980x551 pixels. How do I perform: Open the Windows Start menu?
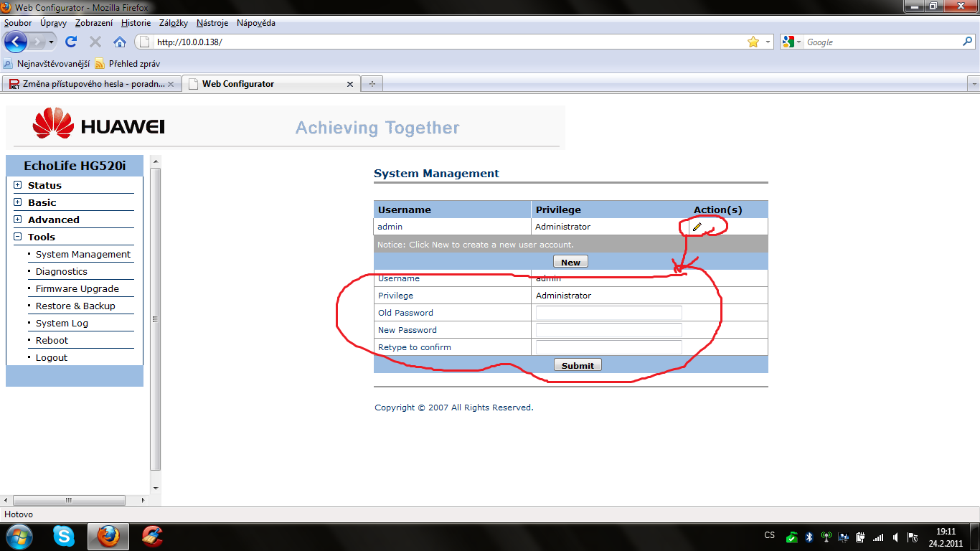(19, 536)
